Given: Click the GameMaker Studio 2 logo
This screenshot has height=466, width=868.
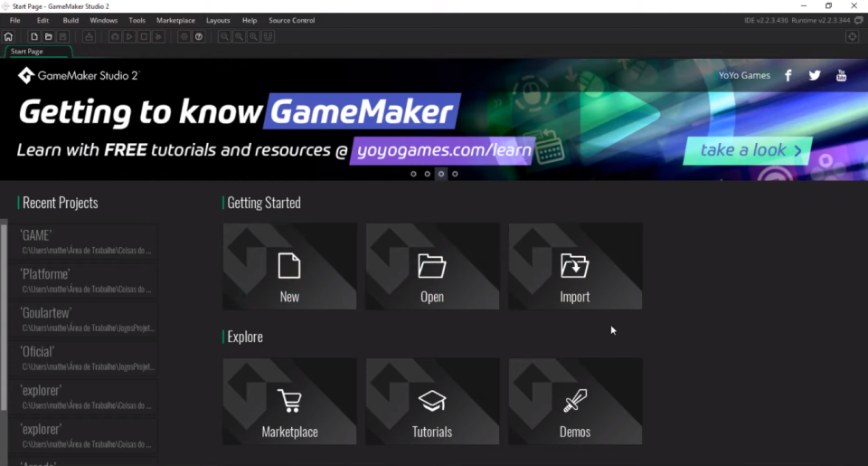Looking at the screenshot, I should pyautogui.click(x=78, y=75).
